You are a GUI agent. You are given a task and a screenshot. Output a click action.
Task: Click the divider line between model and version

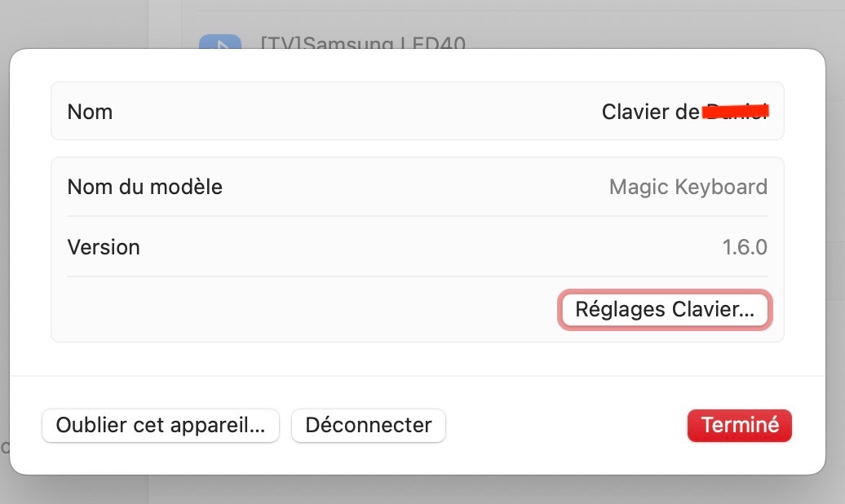coord(417,216)
